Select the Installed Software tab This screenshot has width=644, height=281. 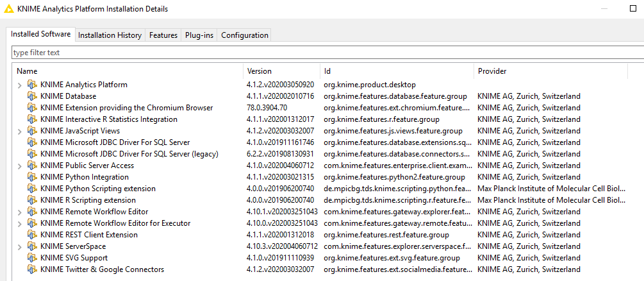pos(40,34)
